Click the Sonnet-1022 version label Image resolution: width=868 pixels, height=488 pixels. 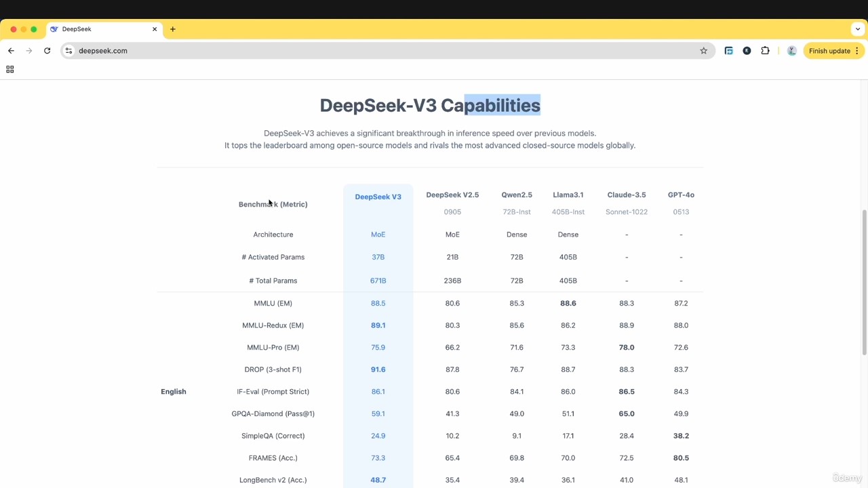tap(627, 212)
